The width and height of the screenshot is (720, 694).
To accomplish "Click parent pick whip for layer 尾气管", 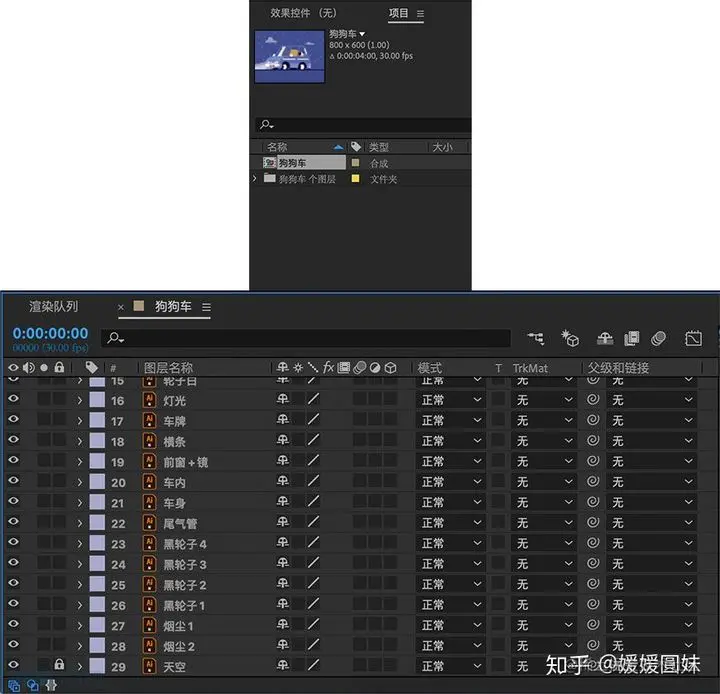I will coord(593,522).
